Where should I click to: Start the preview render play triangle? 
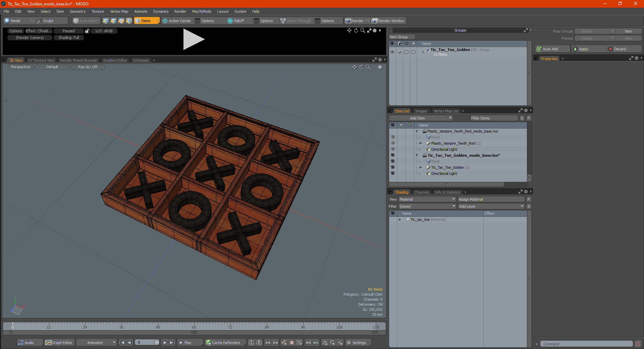(x=193, y=39)
